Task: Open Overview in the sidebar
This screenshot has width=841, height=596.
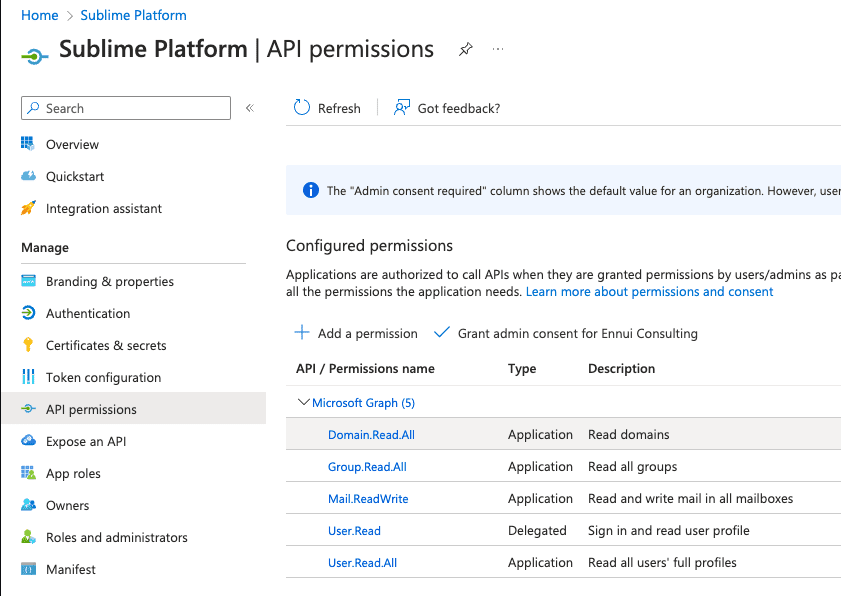Action: (72, 144)
